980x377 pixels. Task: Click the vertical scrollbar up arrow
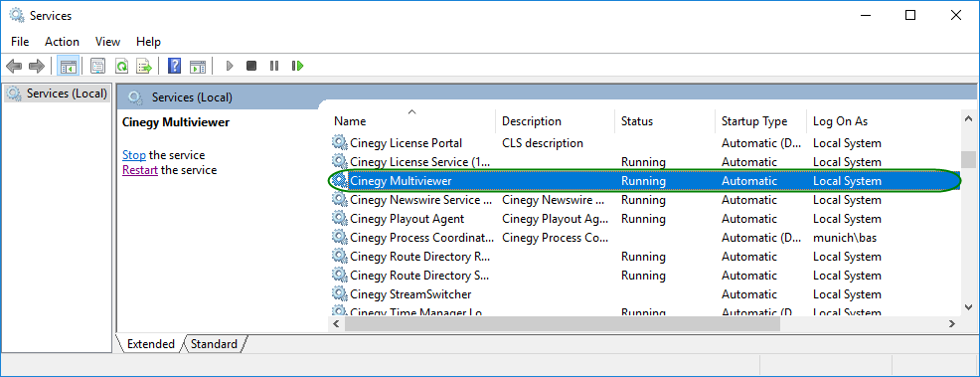(969, 118)
